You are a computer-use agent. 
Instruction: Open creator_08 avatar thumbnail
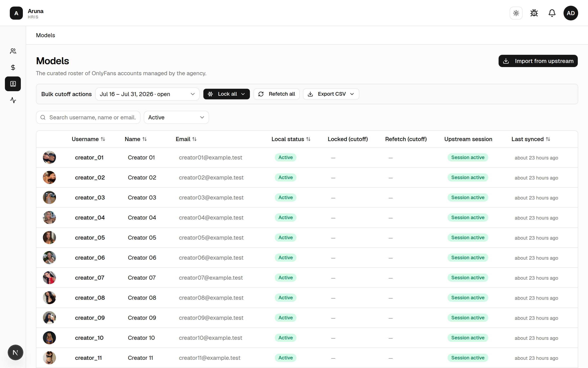click(49, 298)
